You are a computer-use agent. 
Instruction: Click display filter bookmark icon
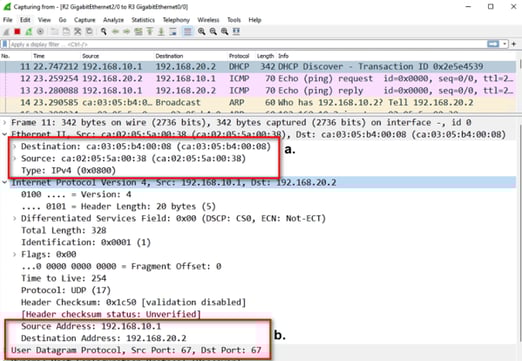(5, 44)
